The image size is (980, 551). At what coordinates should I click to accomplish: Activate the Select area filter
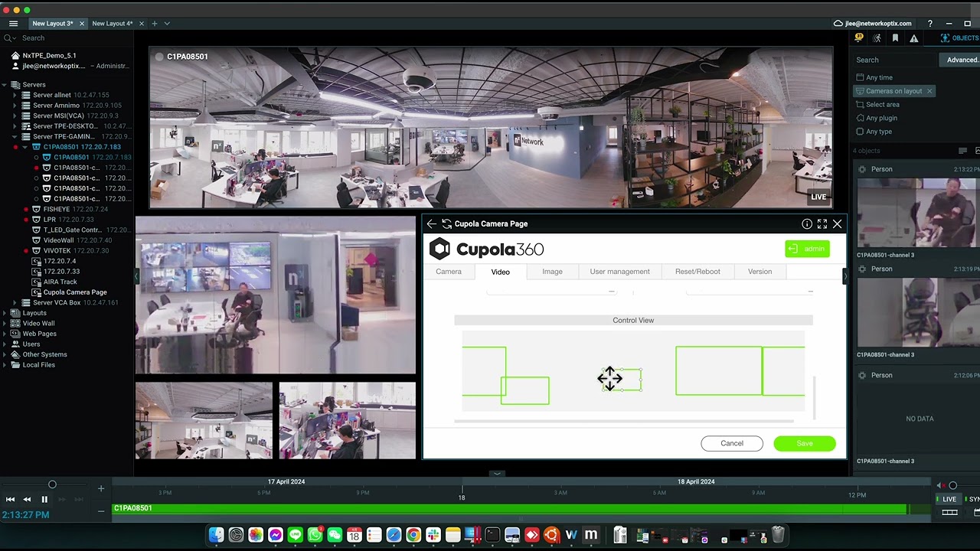[877, 105]
